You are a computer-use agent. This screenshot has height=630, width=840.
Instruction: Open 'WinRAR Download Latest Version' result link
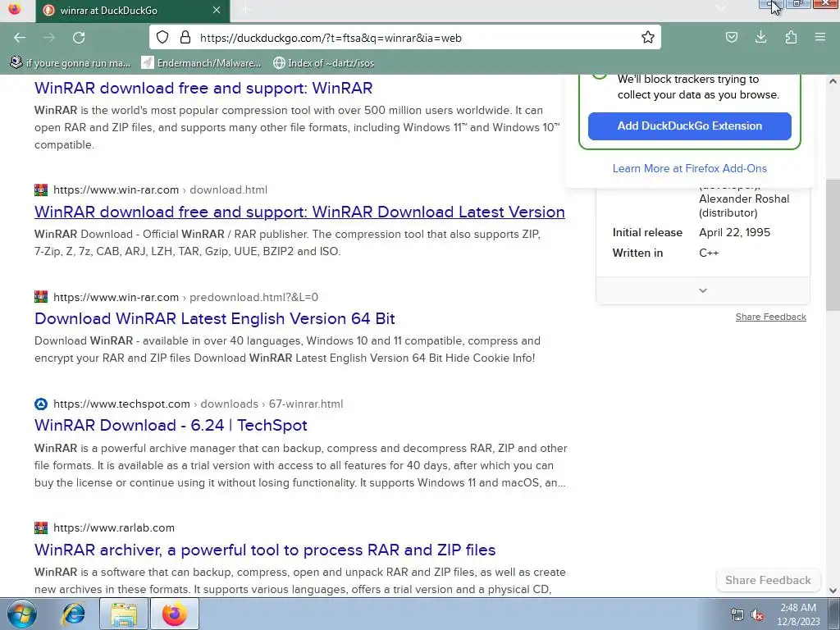pyautogui.click(x=299, y=212)
